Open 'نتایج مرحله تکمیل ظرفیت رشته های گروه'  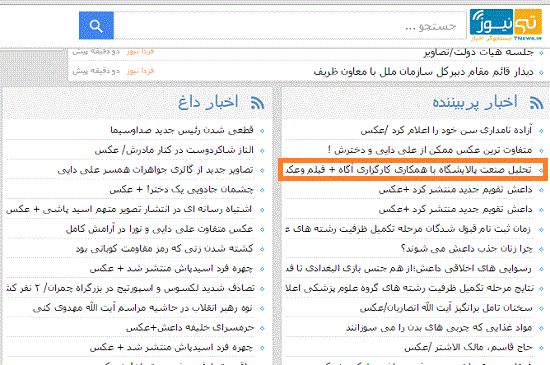(x=409, y=288)
